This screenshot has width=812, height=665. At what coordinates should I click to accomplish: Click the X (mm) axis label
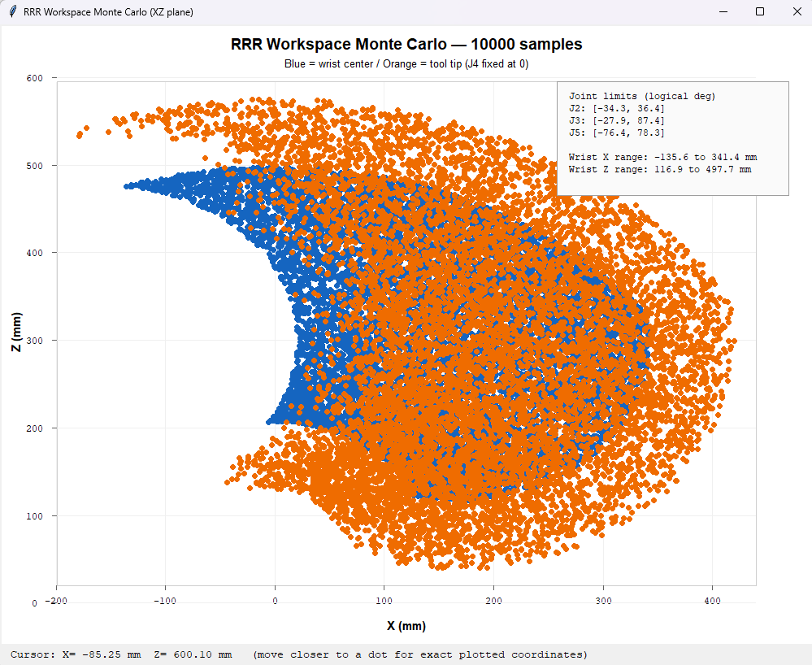click(x=405, y=627)
